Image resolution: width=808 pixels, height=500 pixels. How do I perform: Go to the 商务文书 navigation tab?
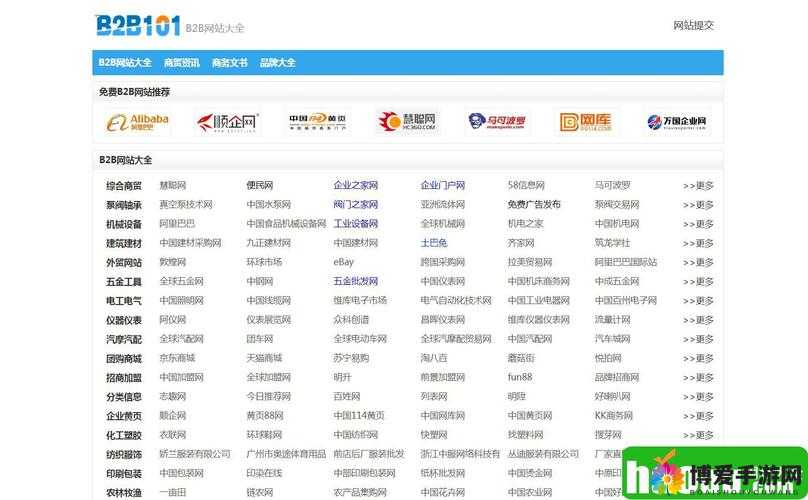point(229,63)
